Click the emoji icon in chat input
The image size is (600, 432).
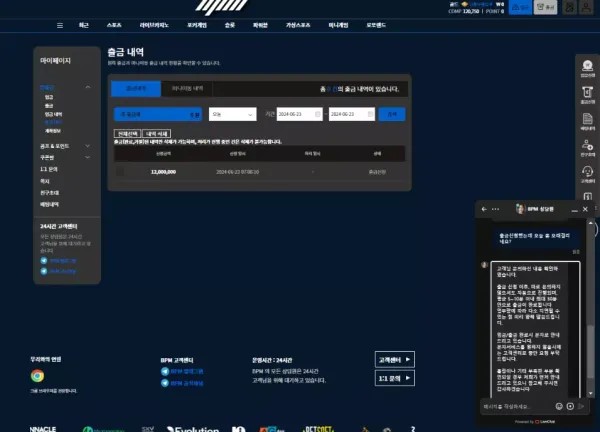coord(558,406)
